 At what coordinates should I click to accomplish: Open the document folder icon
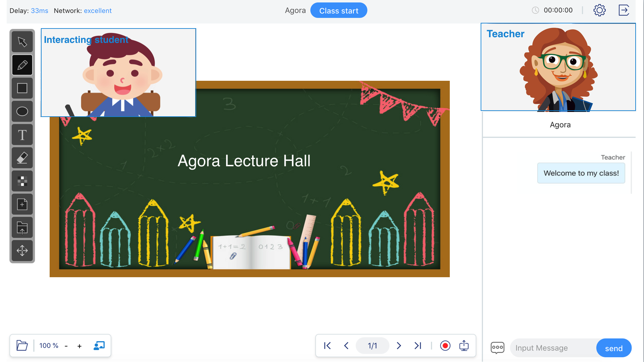click(22, 346)
